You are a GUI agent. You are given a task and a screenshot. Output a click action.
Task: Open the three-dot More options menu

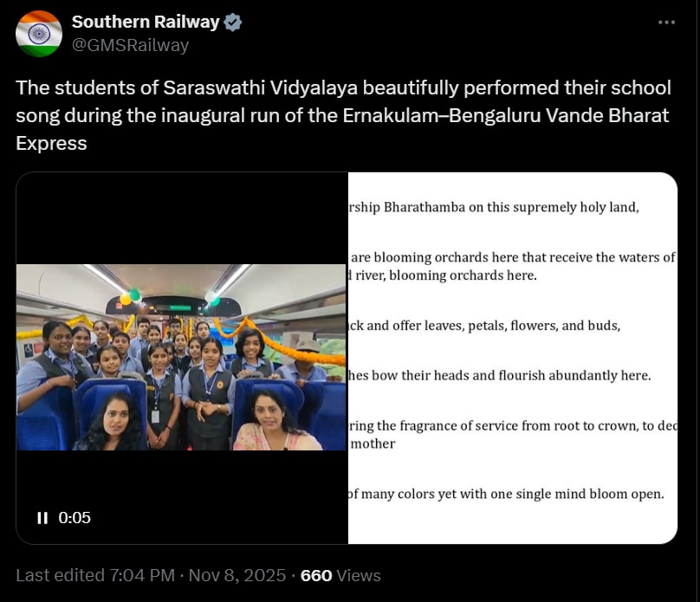pos(666,23)
